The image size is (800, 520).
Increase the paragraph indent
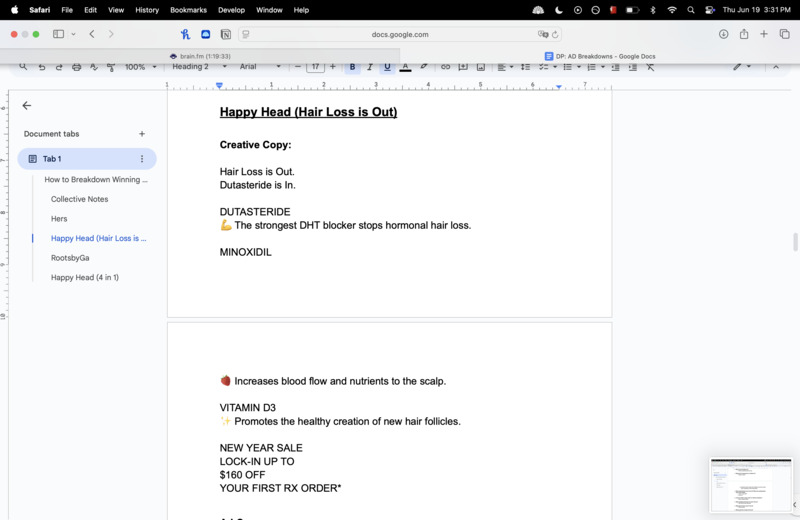coord(633,67)
